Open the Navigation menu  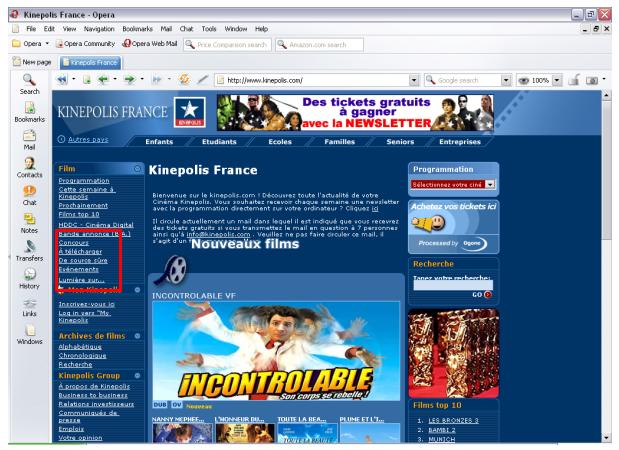click(x=99, y=29)
